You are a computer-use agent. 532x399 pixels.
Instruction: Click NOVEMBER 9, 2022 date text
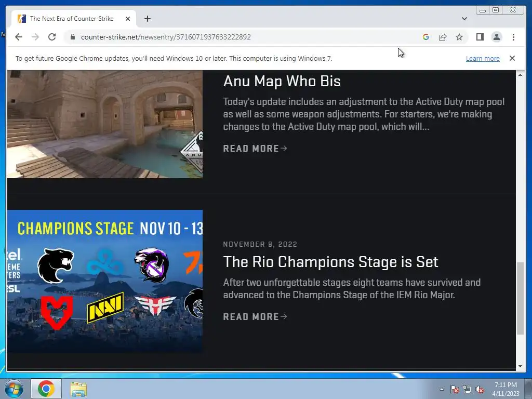coord(260,244)
